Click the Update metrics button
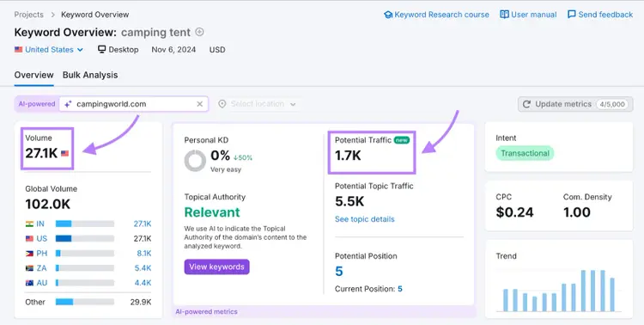 coord(575,104)
